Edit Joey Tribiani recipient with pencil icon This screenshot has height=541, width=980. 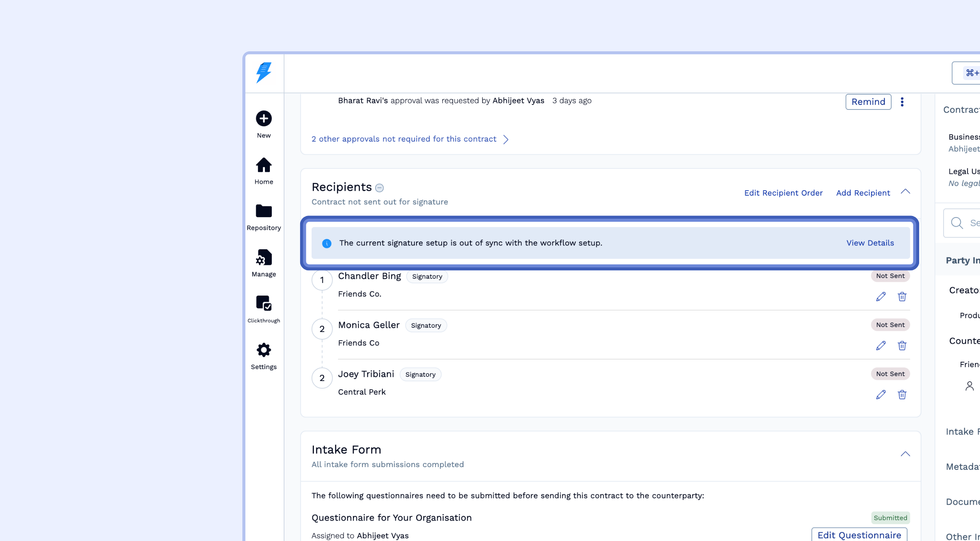tap(881, 395)
